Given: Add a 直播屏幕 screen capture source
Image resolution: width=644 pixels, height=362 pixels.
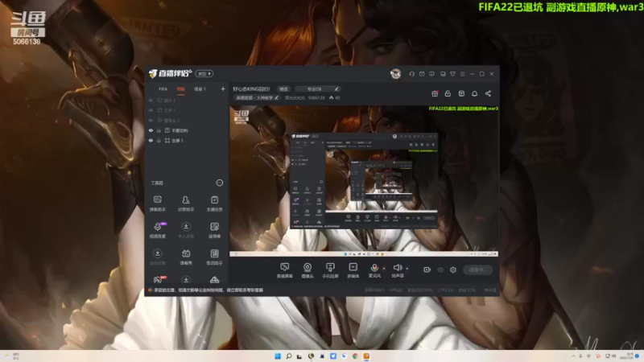Looking at the screenshot, I should [x=284, y=270].
